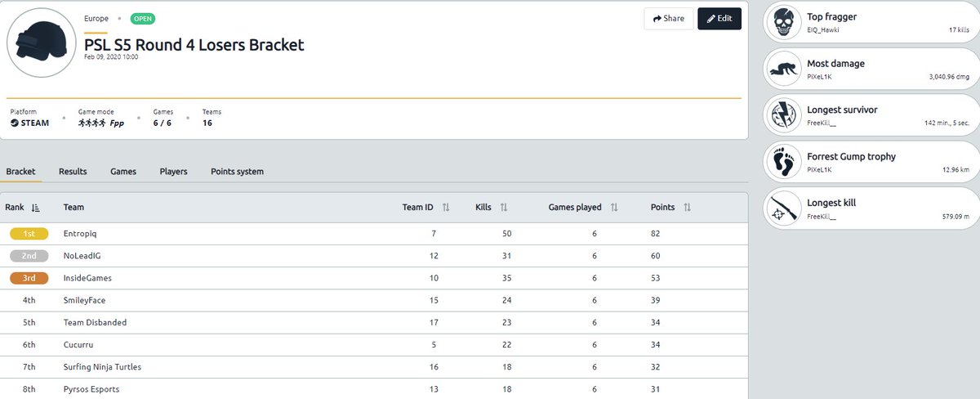Click the 3,040.96 dmg value
The width and height of the screenshot is (980, 399).
click(949, 76)
